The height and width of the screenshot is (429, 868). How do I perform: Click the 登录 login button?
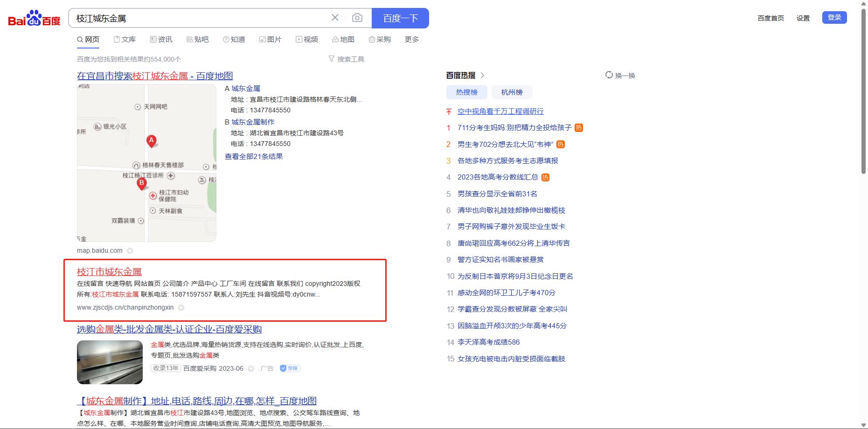coord(834,17)
